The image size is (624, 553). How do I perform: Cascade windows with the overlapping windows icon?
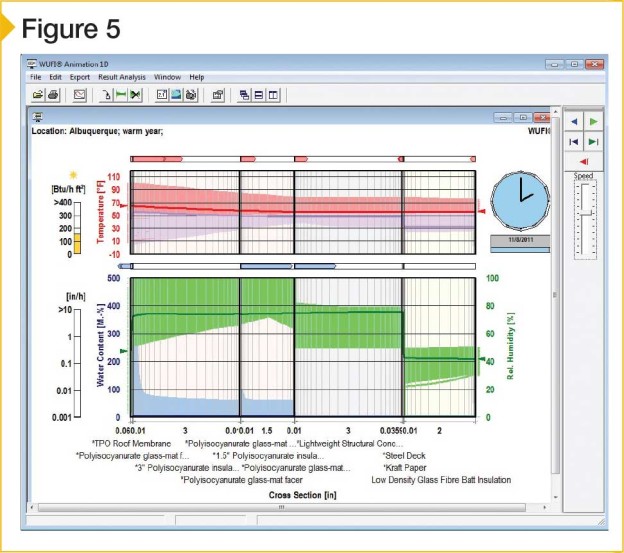click(x=244, y=95)
